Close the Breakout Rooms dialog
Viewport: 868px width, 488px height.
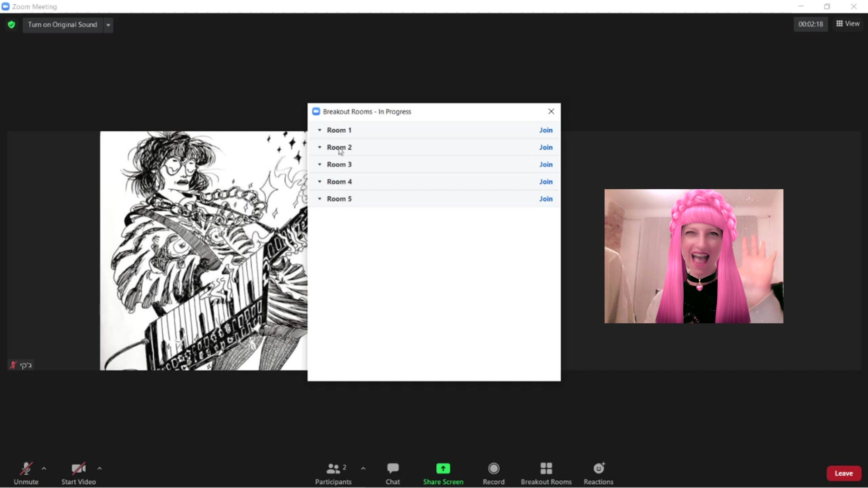tap(551, 111)
